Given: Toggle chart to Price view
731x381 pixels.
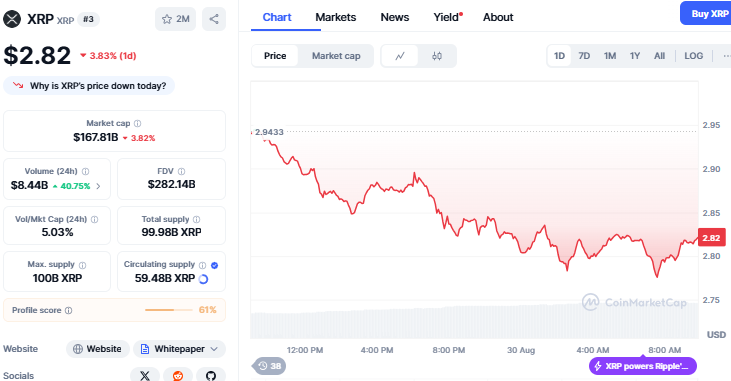Looking at the screenshot, I should coord(275,56).
